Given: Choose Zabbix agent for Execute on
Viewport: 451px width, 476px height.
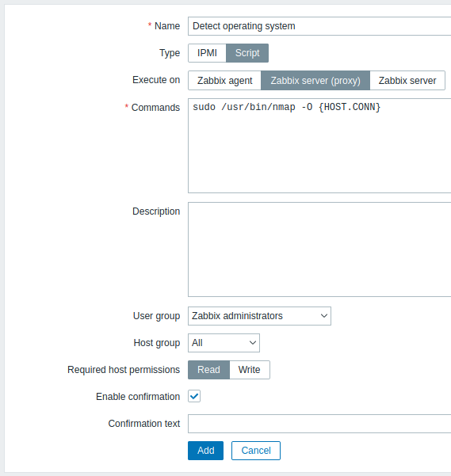Looking at the screenshot, I should pos(225,81).
